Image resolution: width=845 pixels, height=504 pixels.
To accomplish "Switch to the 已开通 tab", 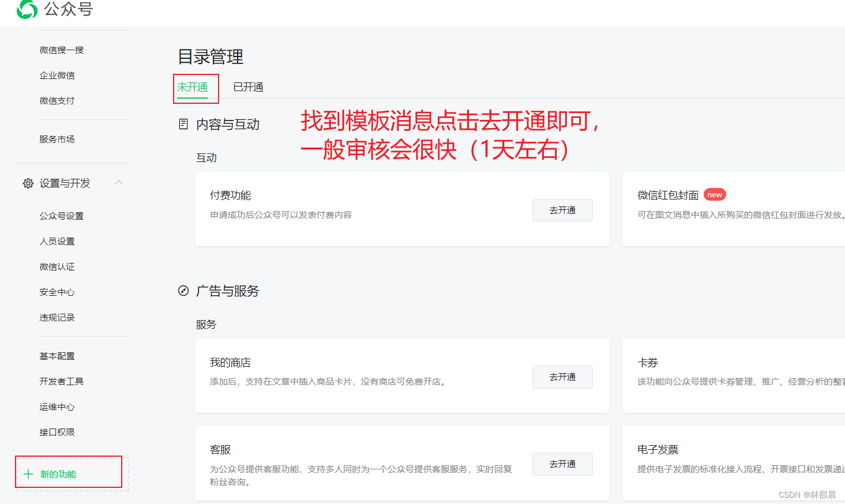I will point(248,87).
